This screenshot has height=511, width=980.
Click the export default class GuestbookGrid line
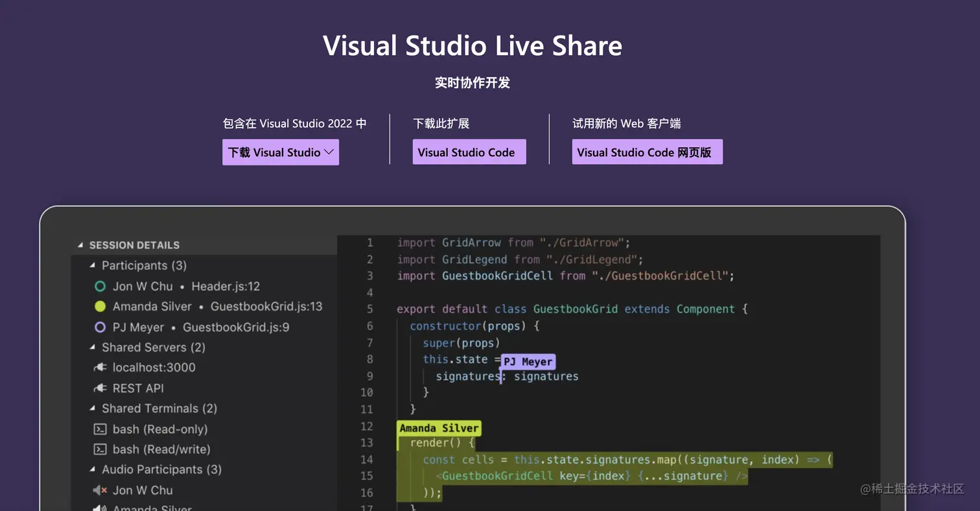[572, 309]
